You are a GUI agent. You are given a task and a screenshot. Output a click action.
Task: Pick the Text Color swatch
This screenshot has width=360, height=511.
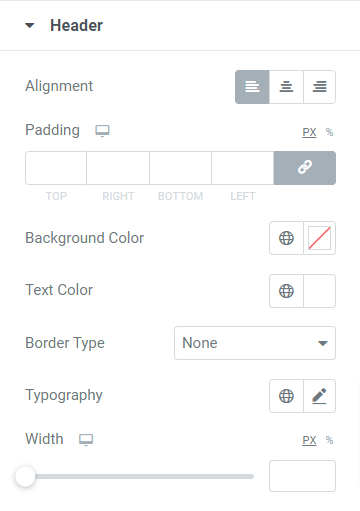[319, 291]
